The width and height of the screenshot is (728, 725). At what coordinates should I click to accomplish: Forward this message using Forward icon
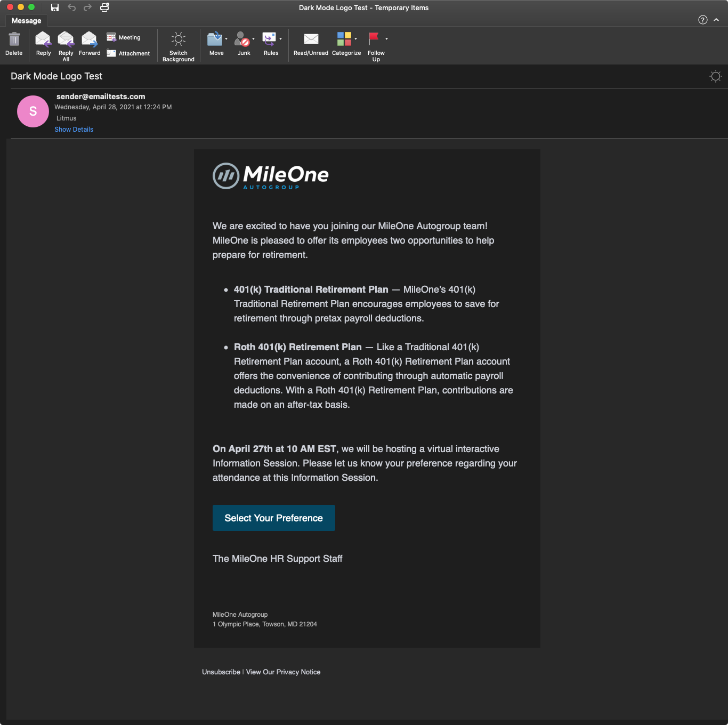90,39
